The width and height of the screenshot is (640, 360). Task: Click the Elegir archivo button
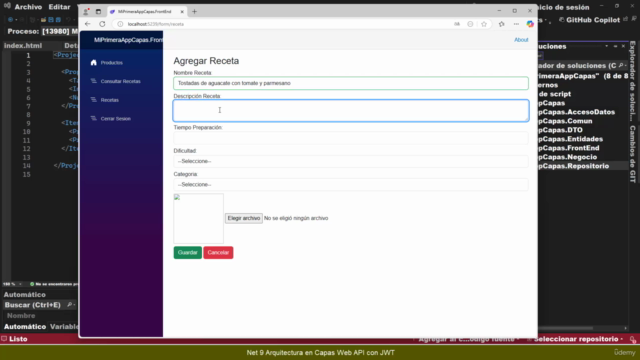pos(244,218)
